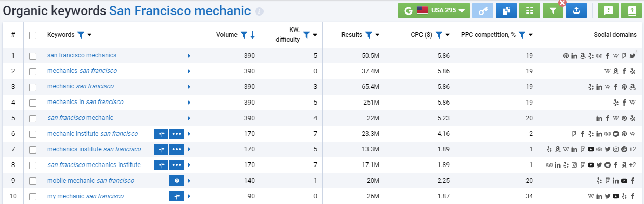Expand the Keywords column dropdown arrow
The width and height of the screenshot is (644, 204).
(89, 35)
